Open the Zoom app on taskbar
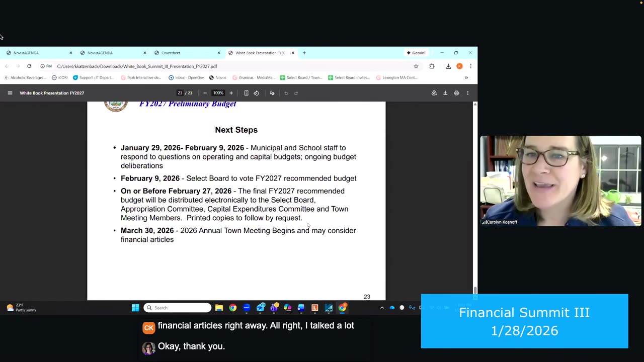 pyautogui.click(x=247, y=308)
